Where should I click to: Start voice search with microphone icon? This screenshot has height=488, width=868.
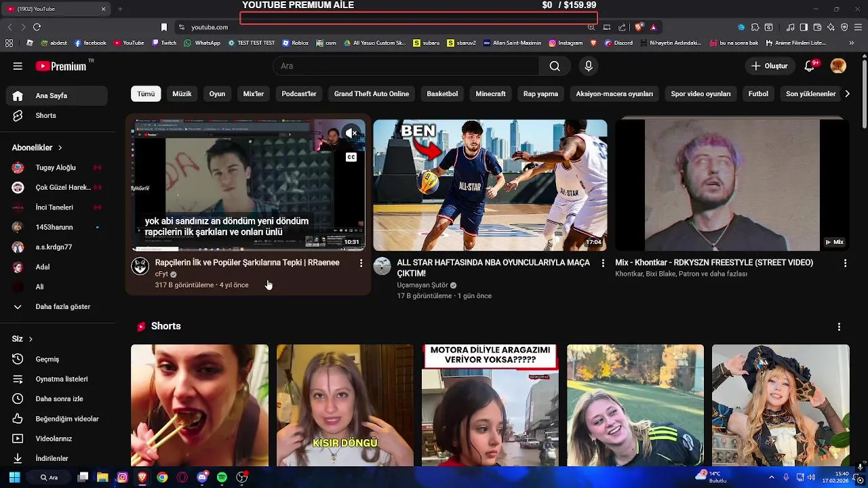(x=589, y=66)
